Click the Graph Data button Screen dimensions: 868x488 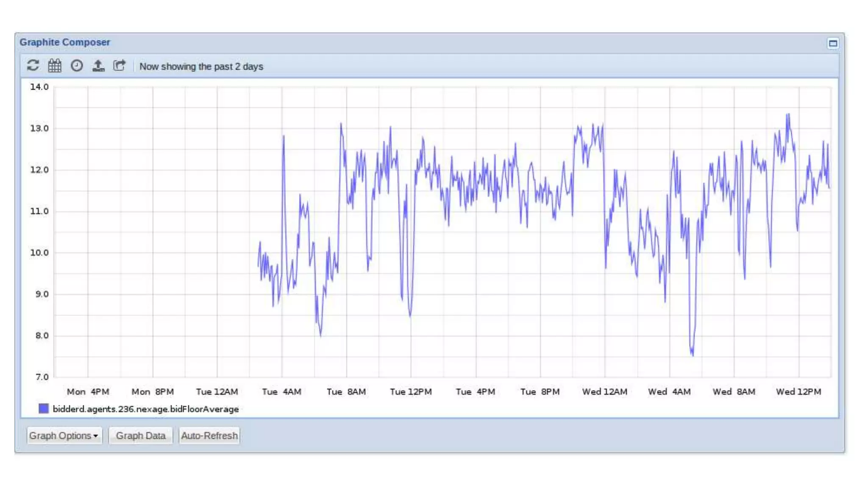pos(141,435)
